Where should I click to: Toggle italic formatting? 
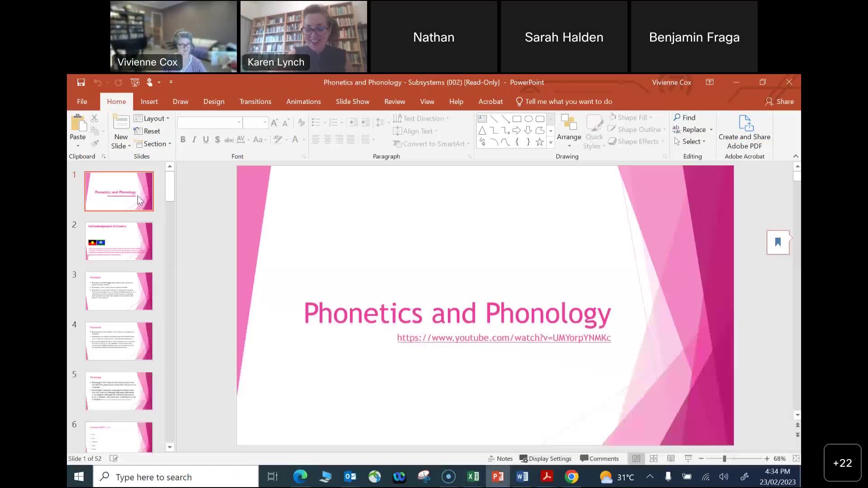[x=194, y=140]
